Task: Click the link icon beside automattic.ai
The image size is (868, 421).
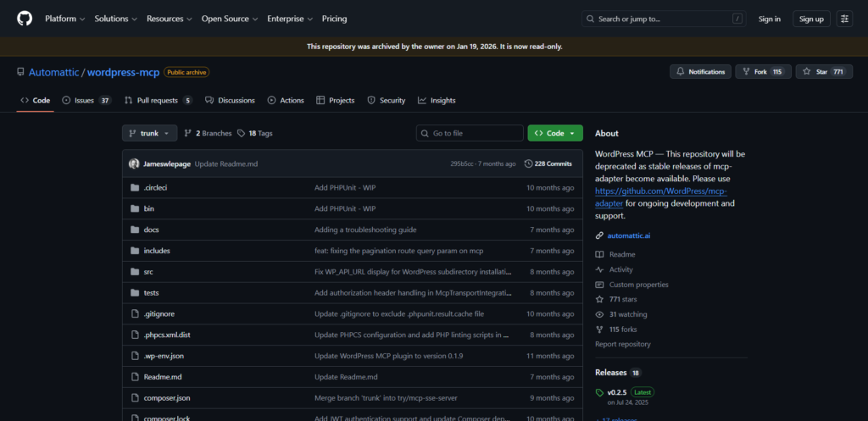Action: tap(599, 235)
